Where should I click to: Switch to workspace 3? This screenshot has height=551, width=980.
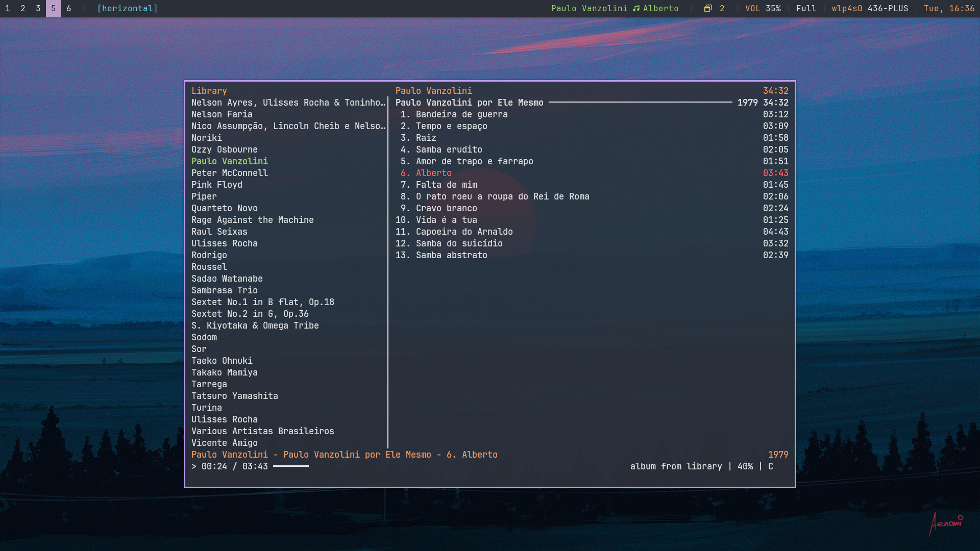pos(38,8)
